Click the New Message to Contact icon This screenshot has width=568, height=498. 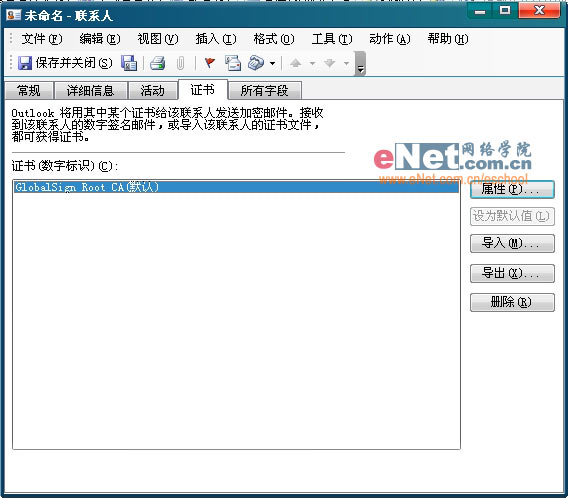[233, 63]
